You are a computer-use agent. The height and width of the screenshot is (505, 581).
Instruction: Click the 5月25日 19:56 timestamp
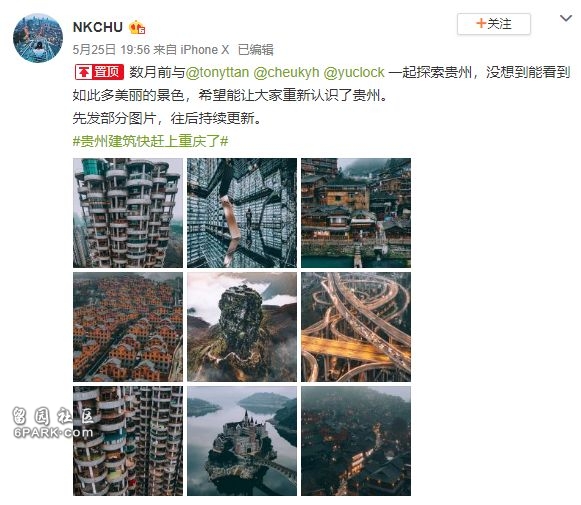point(111,50)
